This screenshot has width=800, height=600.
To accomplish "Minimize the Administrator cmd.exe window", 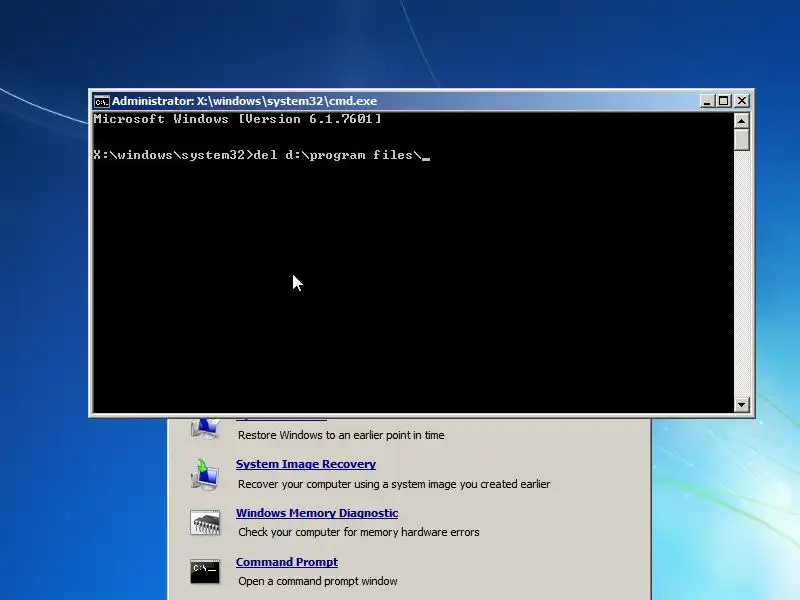I will pos(707,101).
